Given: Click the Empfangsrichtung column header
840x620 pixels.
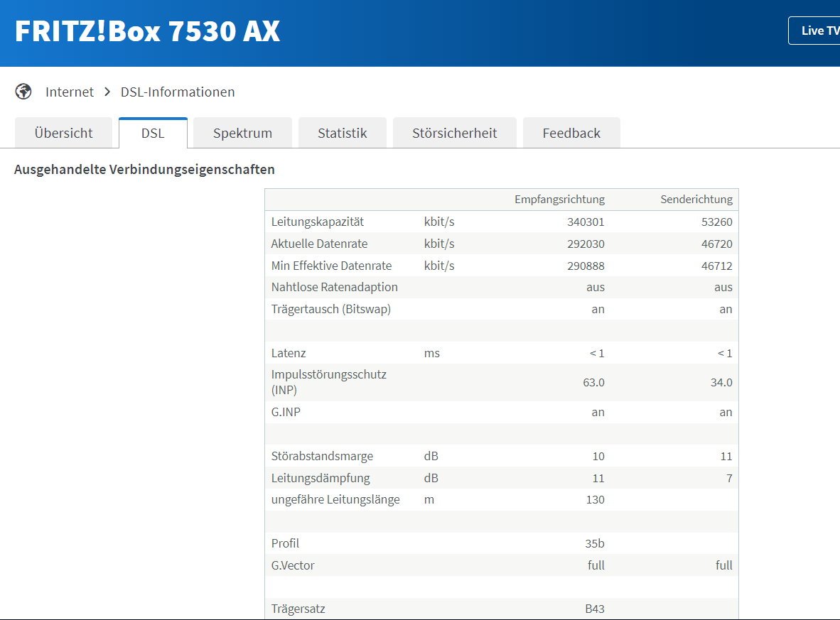Looking at the screenshot, I should point(559,199).
